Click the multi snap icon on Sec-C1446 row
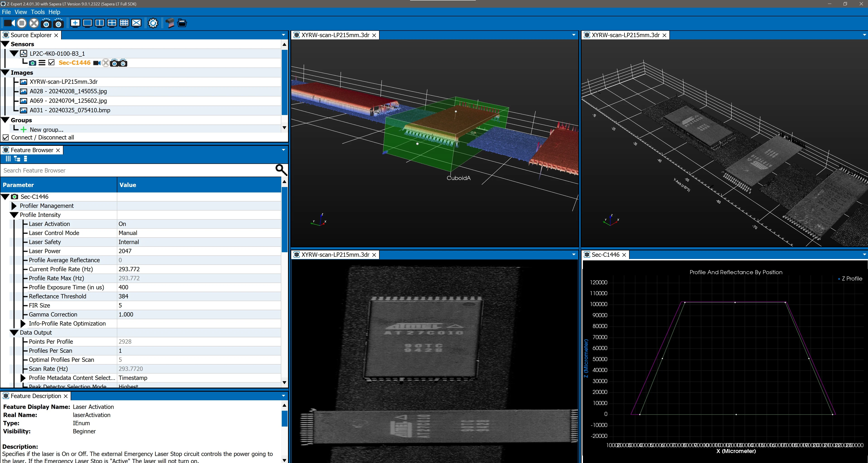 (x=123, y=63)
